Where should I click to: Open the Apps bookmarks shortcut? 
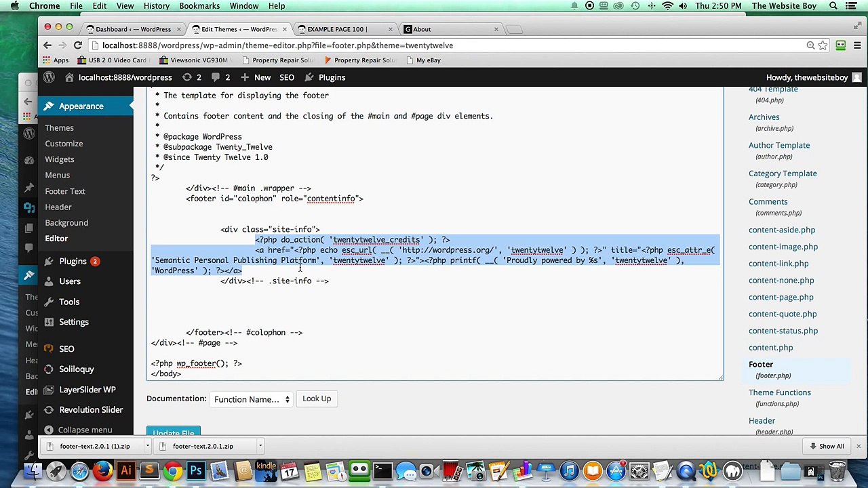pos(56,60)
